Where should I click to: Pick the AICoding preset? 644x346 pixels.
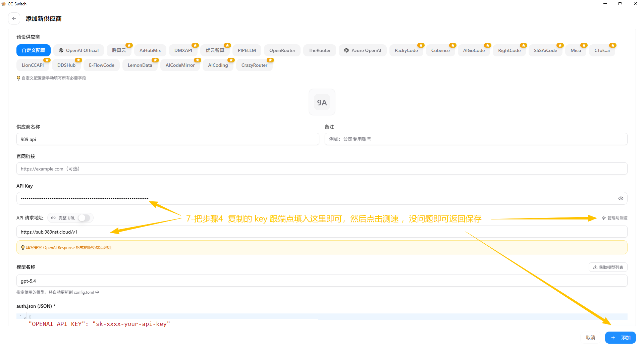coord(218,65)
